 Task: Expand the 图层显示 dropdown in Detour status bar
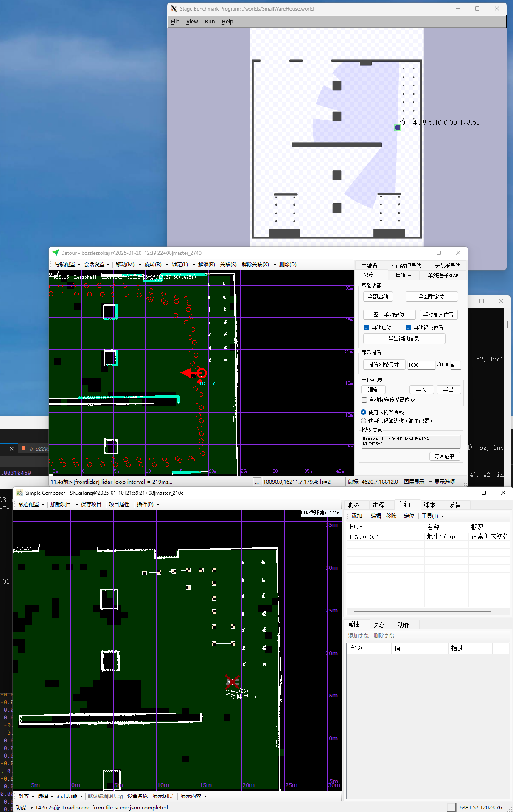pos(418,482)
